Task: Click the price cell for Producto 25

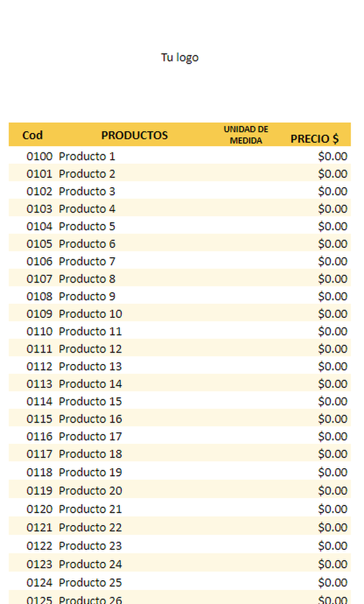Action: [x=332, y=582]
